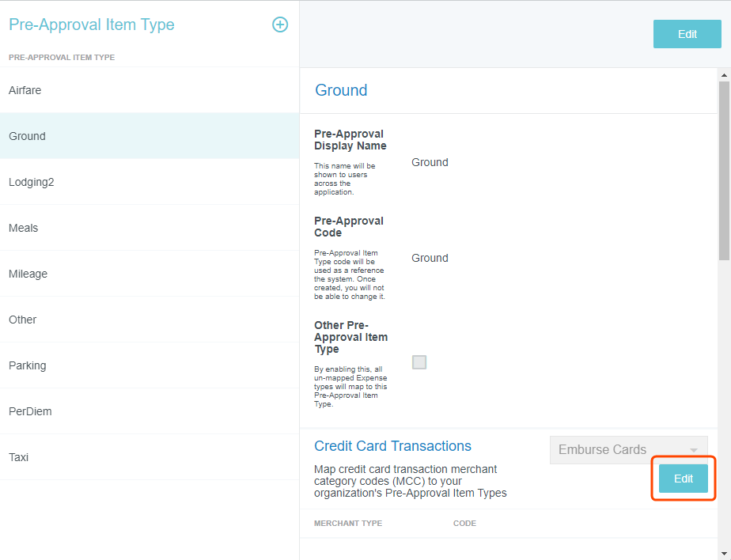
Task: Open the Other item type entry
Action: tap(23, 320)
